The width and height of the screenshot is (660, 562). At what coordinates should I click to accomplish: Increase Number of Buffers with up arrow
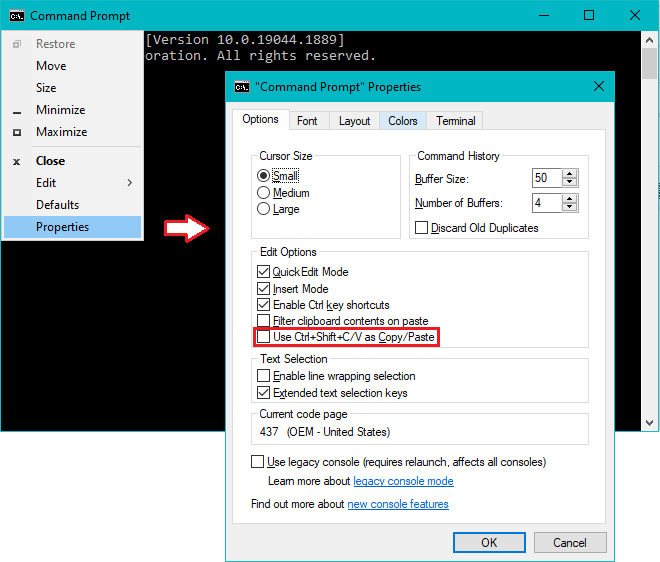tap(570, 199)
